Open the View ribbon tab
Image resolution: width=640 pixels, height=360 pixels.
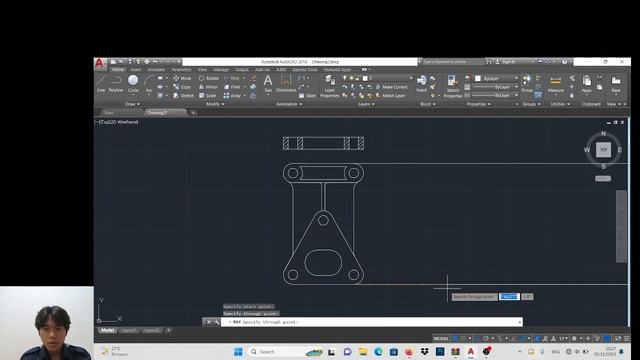click(202, 70)
